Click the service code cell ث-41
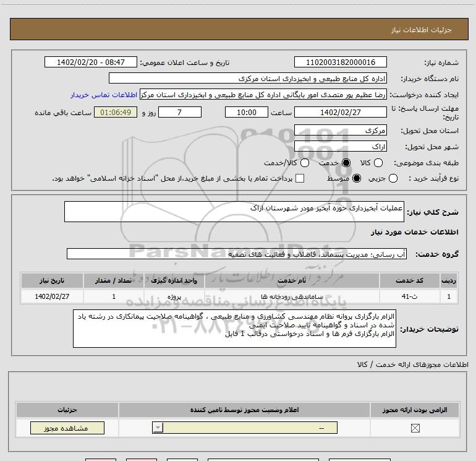The image size is (476, 461). [x=409, y=296]
